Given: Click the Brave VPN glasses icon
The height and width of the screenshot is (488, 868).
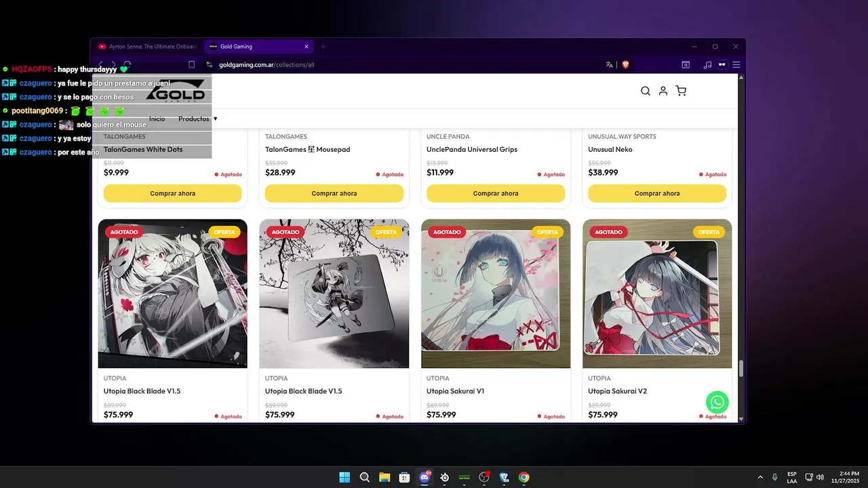Looking at the screenshot, I should click(722, 65).
